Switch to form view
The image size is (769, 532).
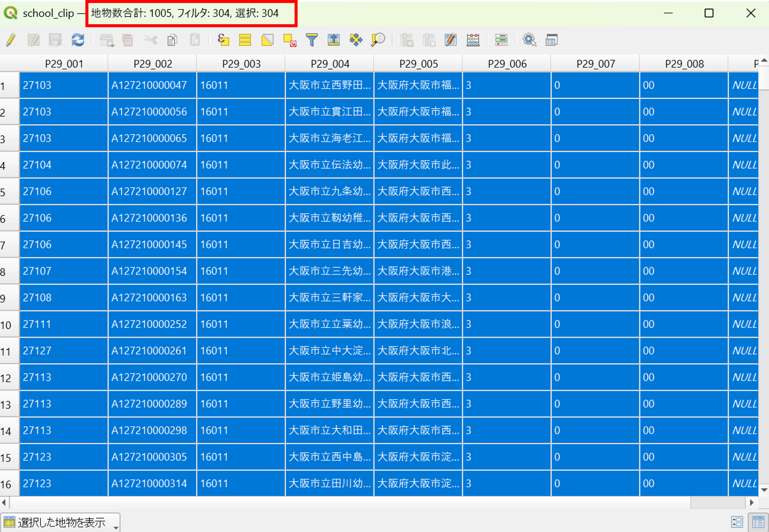pos(737,522)
